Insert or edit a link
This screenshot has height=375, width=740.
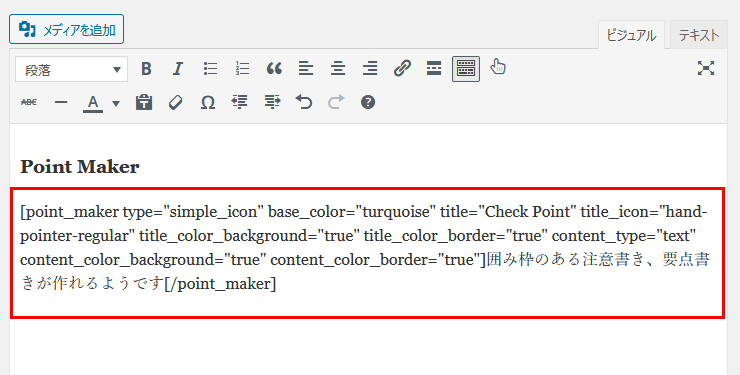(x=402, y=69)
